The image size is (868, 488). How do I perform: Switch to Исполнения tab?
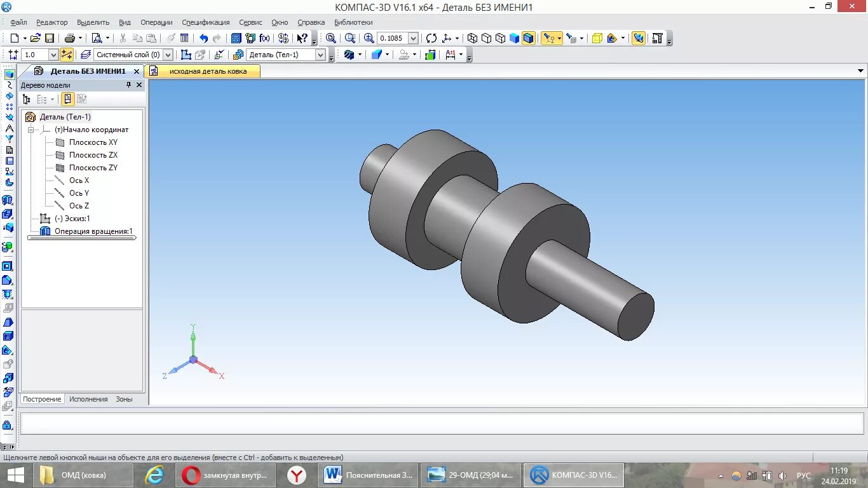pyautogui.click(x=88, y=399)
